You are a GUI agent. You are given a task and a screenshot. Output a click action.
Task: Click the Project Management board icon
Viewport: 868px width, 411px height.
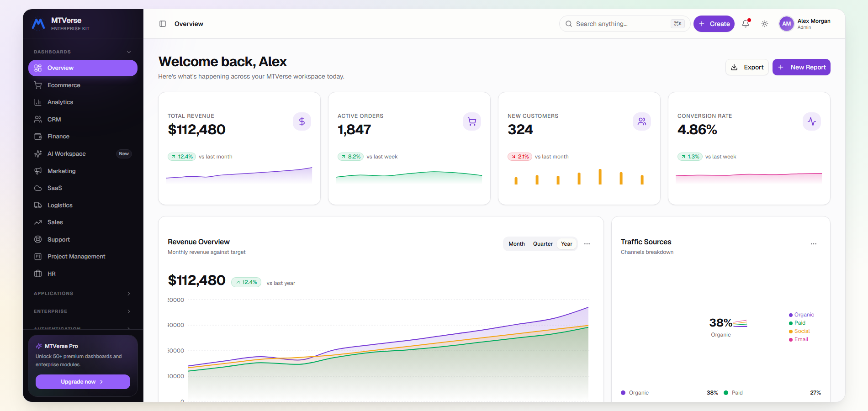(38, 257)
